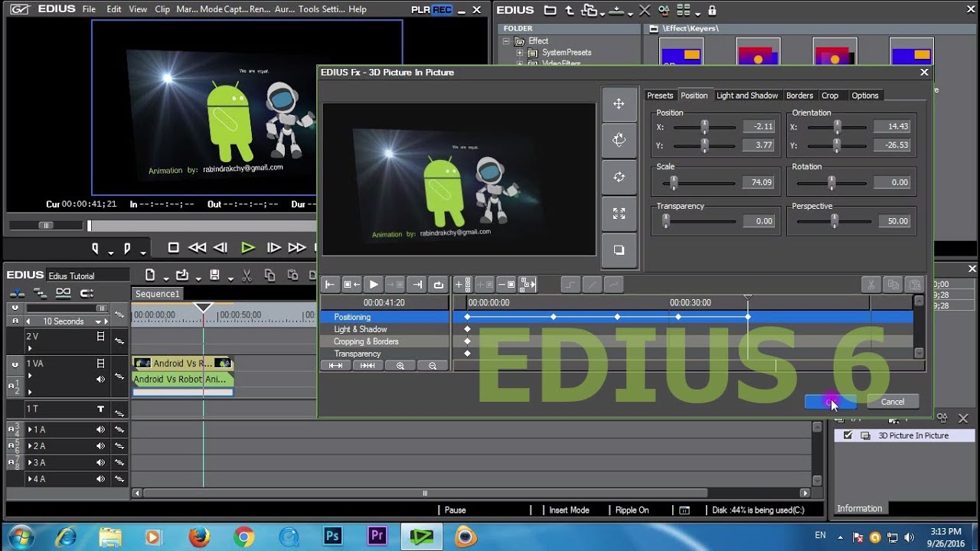Image resolution: width=980 pixels, height=551 pixels.
Task: Open the Tools menu in EDIUS
Action: point(309,9)
